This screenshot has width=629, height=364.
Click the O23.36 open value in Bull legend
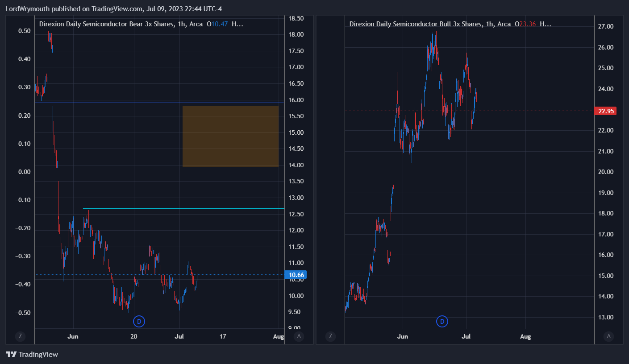(525, 24)
